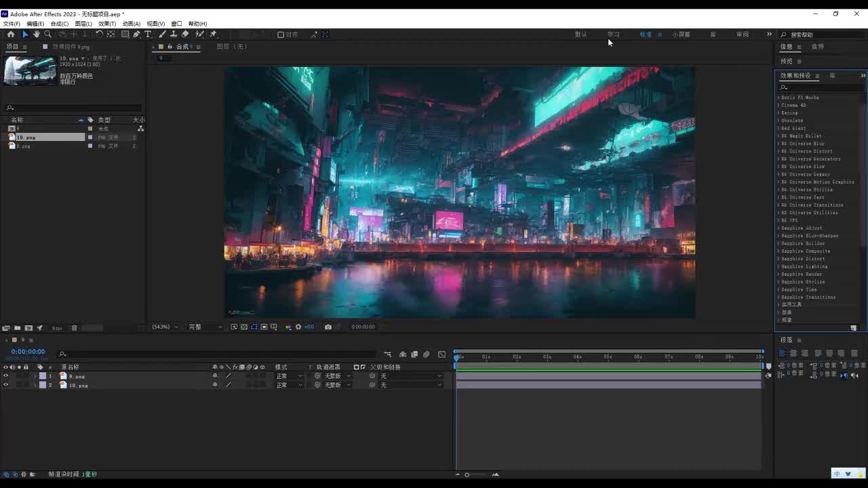Click the frame blending icon in timeline
The width and height of the screenshot is (868, 488).
point(414,354)
